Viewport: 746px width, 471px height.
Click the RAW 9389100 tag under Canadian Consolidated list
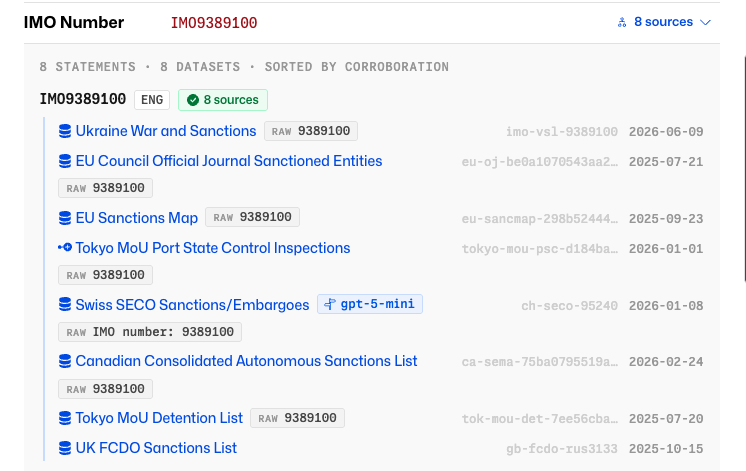(x=105, y=389)
